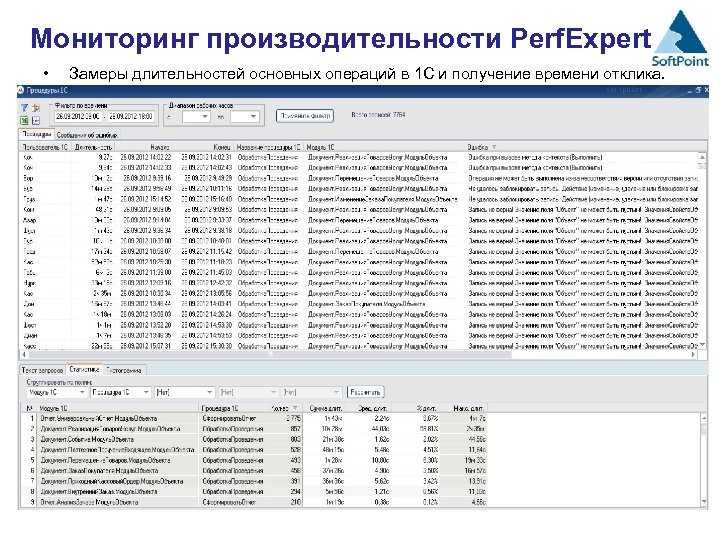
Task: Click the Применить фильтр button
Action: [x=305, y=116]
